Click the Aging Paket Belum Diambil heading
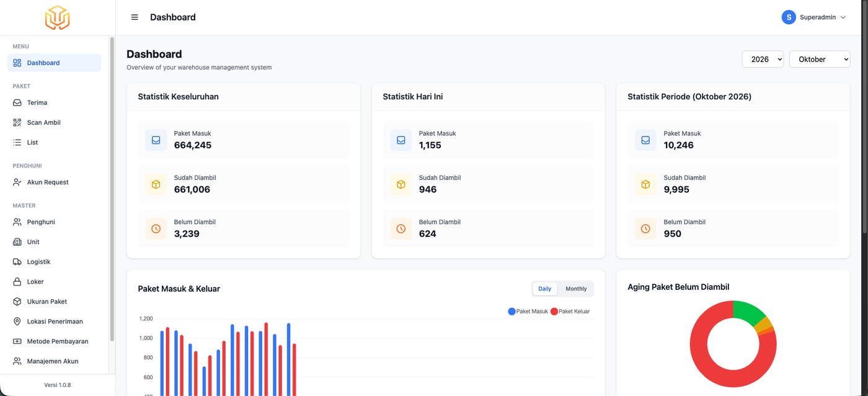868x396 pixels. [678, 287]
